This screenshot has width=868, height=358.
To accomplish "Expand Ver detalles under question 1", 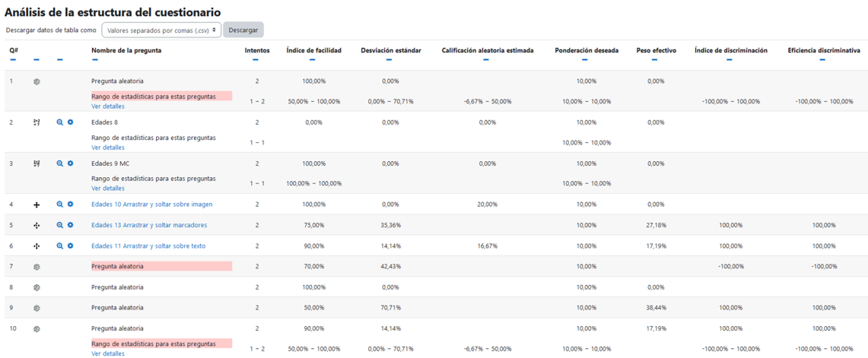I will click(x=108, y=106).
